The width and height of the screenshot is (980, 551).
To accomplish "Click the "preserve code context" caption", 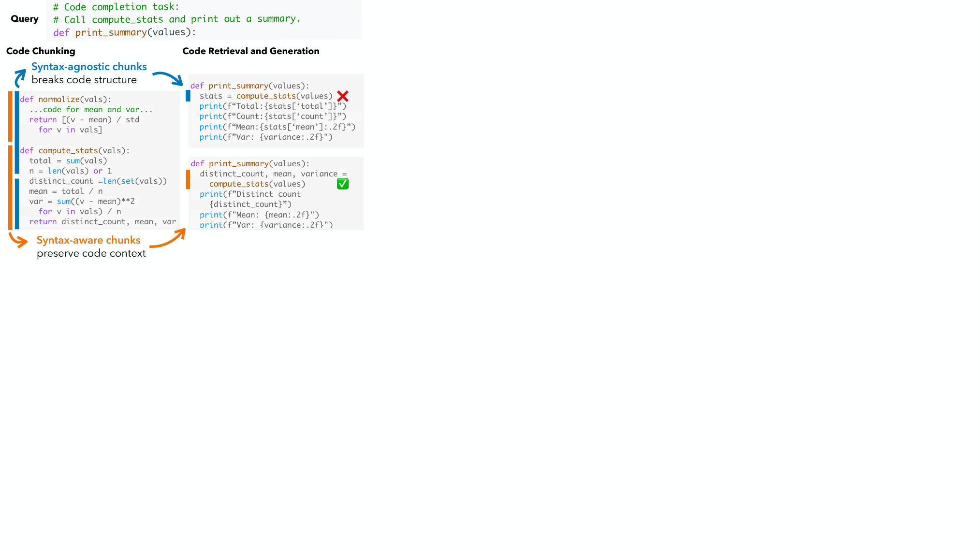I will point(91,253).
